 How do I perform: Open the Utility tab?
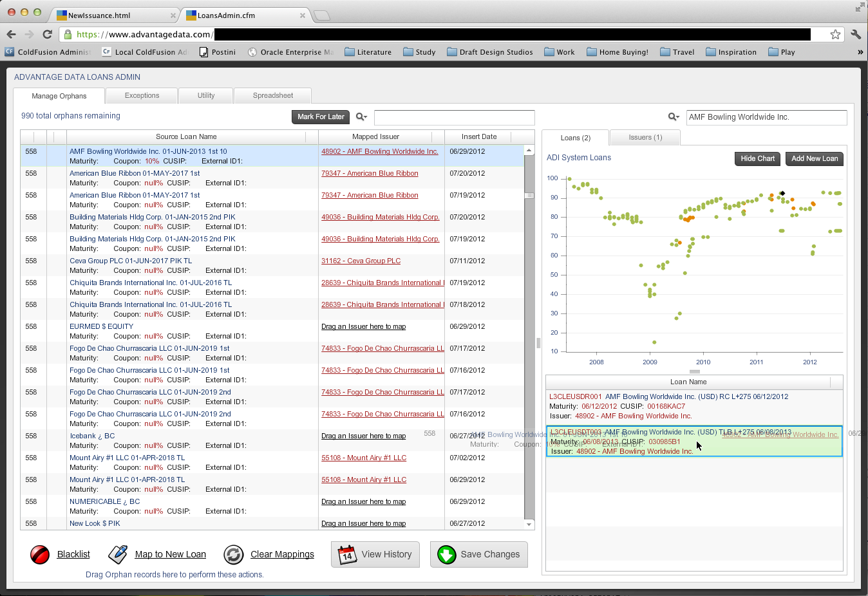click(x=206, y=95)
